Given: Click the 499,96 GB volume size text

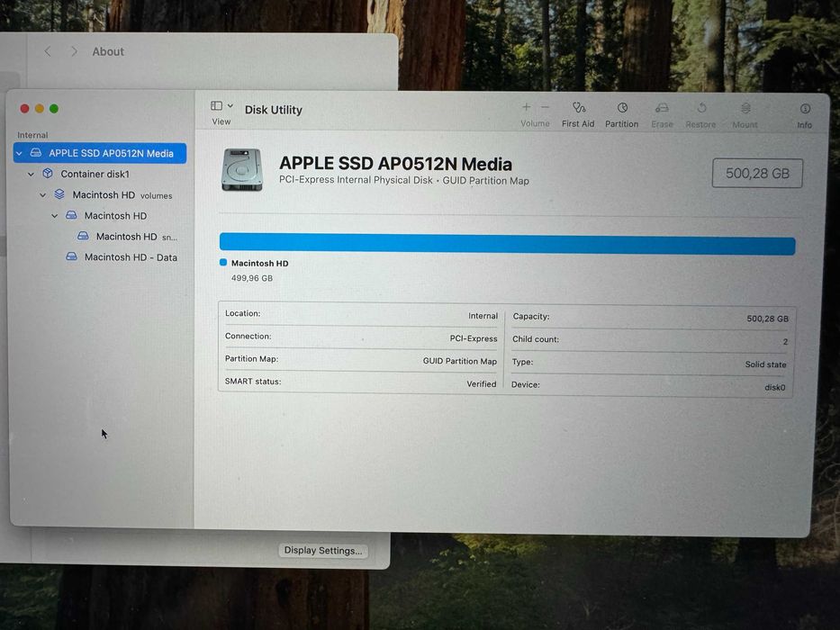Looking at the screenshot, I should point(252,278).
